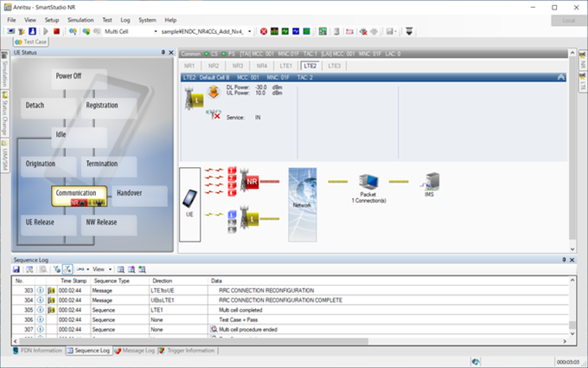Switch to the Trigger Information tab

point(187,351)
